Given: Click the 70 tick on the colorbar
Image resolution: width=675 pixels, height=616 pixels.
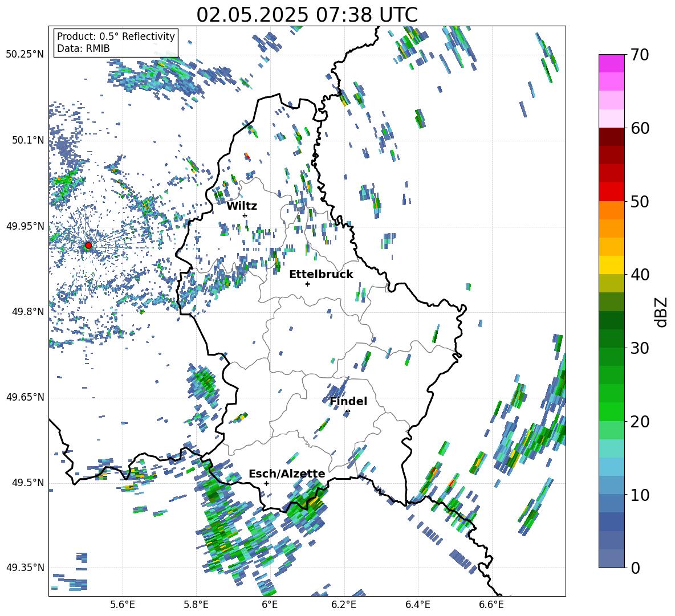Looking at the screenshot, I should (640, 55).
